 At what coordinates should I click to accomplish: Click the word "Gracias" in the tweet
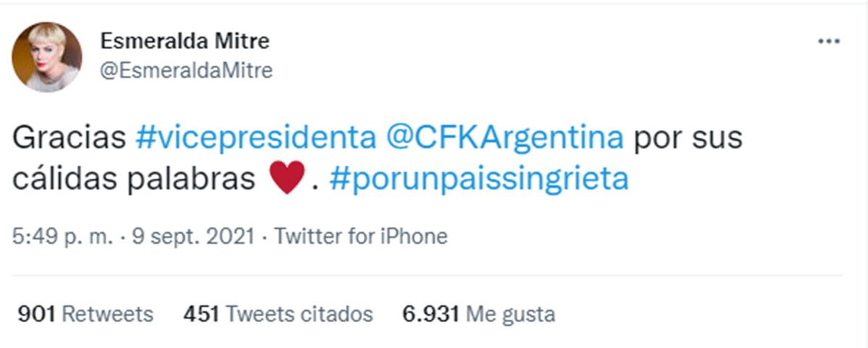click(69, 137)
